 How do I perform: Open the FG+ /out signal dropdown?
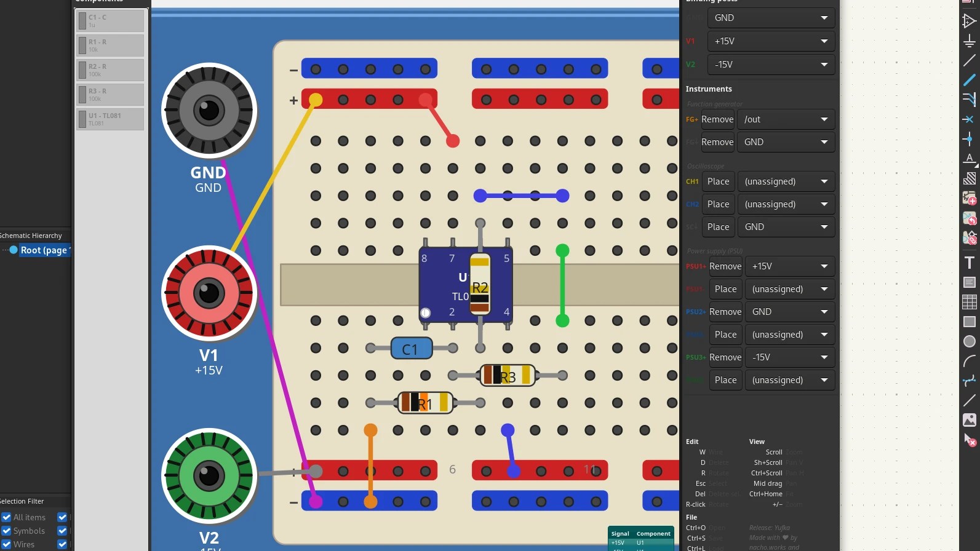(x=786, y=119)
